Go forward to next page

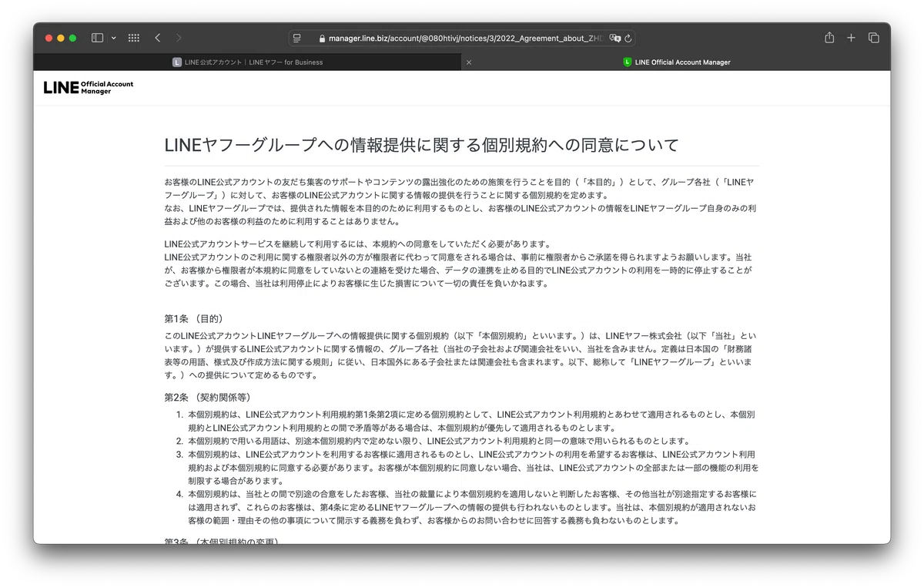pos(179,38)
